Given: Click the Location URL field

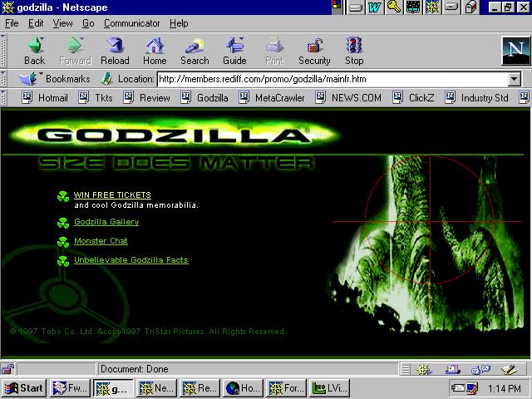Looking at the screenshot, I should pyautogui.click(x=331, y=79).
